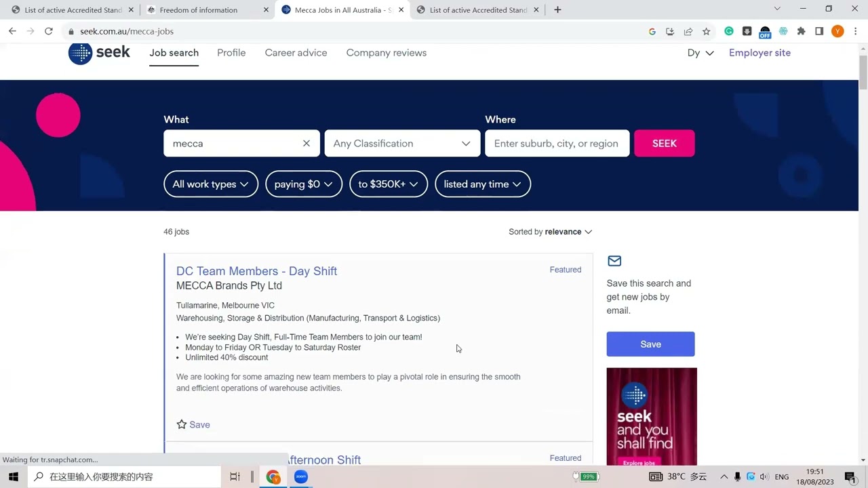Viewport: 868px width, 488px height.
Task: Open Chrome from the taskbar
Action: pyautogui.click(x=273, y=476)
